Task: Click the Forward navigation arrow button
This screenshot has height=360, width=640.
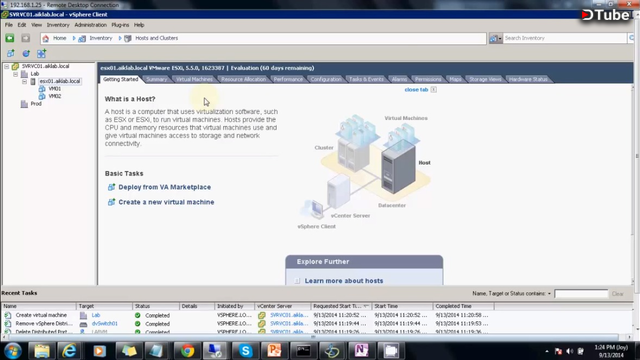Action: [26, 38]
